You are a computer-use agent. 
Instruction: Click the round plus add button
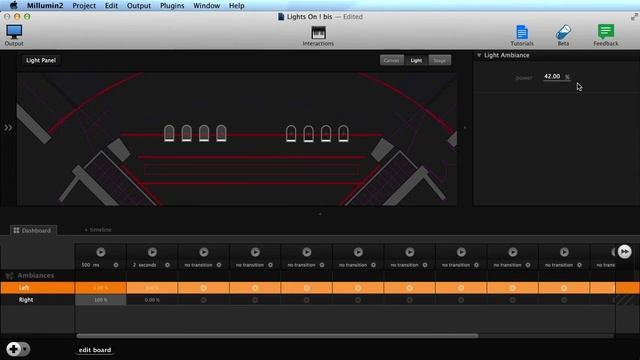(x=13, y=349)
